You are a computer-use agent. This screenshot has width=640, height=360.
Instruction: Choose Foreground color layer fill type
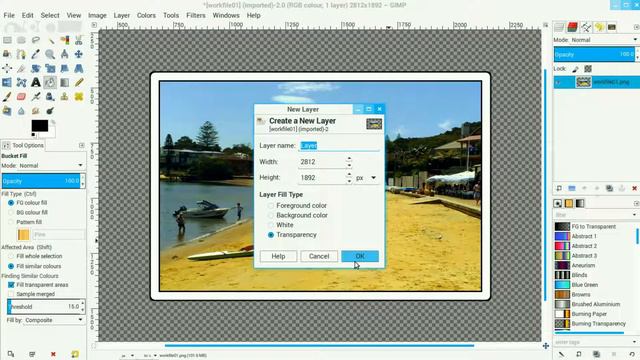[297, 205]
